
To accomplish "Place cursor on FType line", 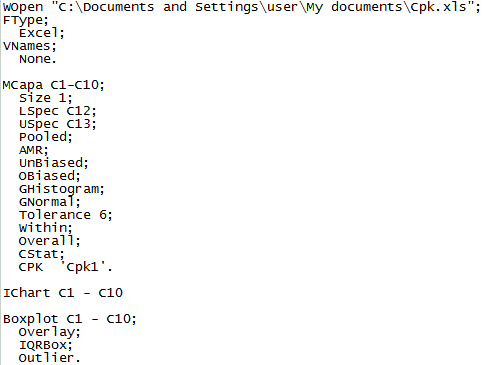I will (26, 20).
